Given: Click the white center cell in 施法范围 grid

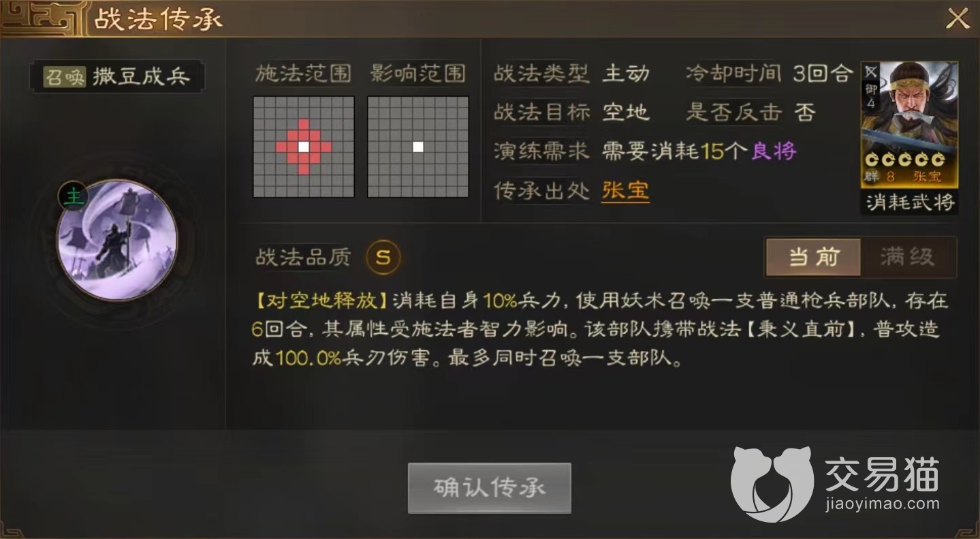Looking at the screenshot, I should (304, 147).
